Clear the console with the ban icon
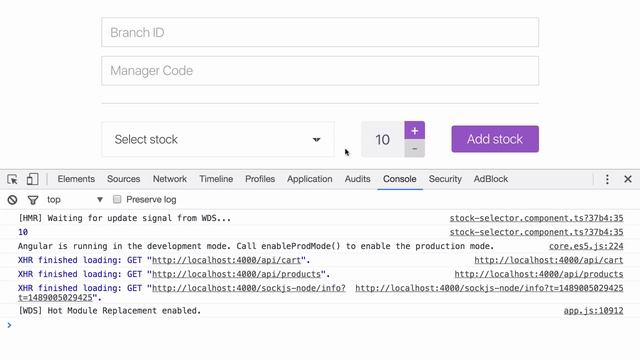Image resolution: width=640 pixels, height=360 pixels. click(x=12, y=200)
